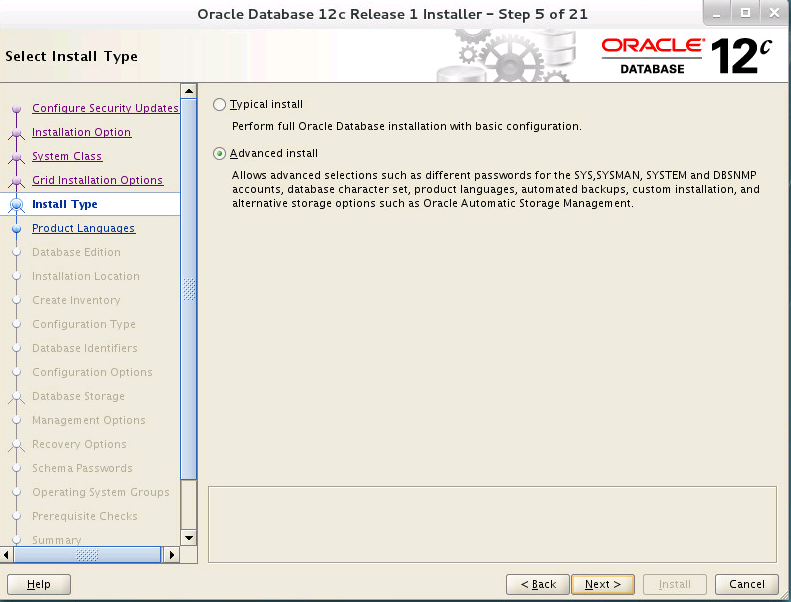
Task: Click the Recovery Options step text
Action: tap(79, 444)
